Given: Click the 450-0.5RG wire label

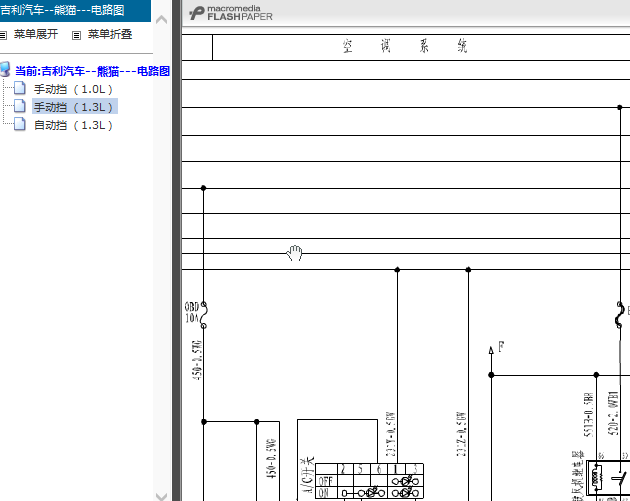Looking at the screenshot, I should pyautogui.click(x=197, y=360).
